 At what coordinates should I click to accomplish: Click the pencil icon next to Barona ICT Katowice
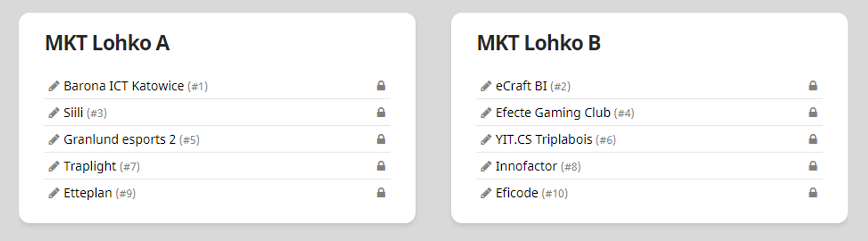pos(54,86)
